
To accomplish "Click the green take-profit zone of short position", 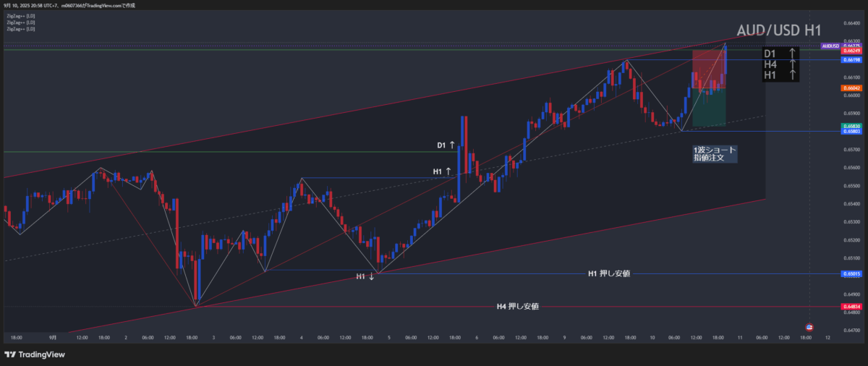I will coord(709,108).
